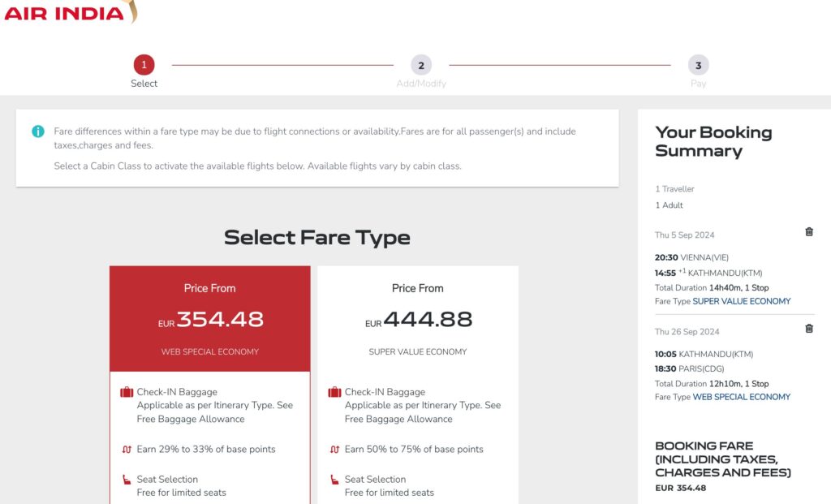Click the teal info icon in notice
Screen dimensions: 831x504
[x=38, y=131]
